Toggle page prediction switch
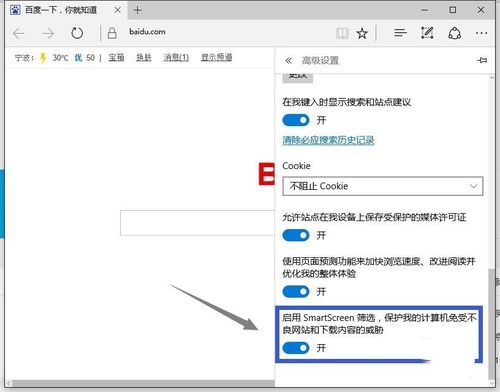This screenshot has height=392, width=500. click(x=296, y=292)
